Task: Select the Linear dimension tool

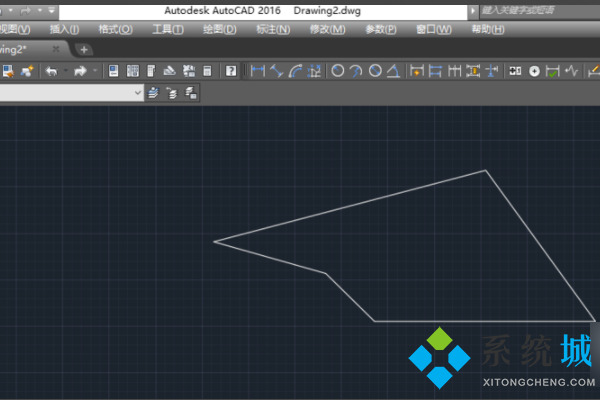Action: 257,71
